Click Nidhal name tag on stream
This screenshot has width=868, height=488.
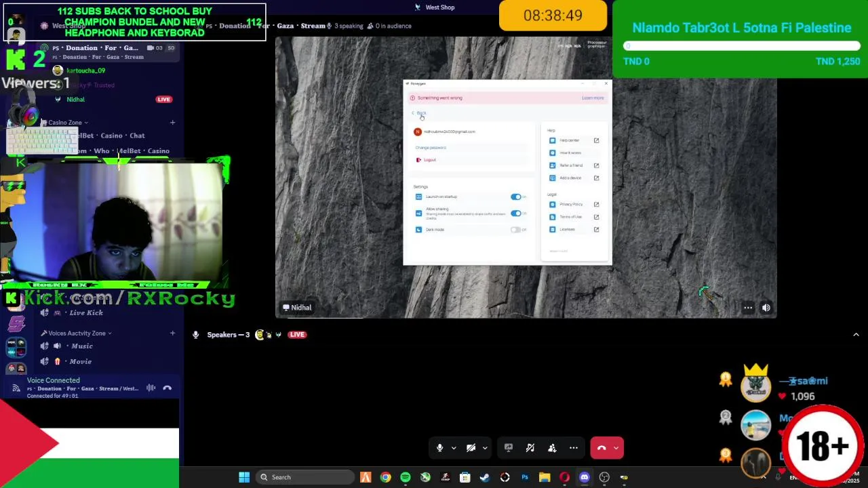tap(297, 308)
